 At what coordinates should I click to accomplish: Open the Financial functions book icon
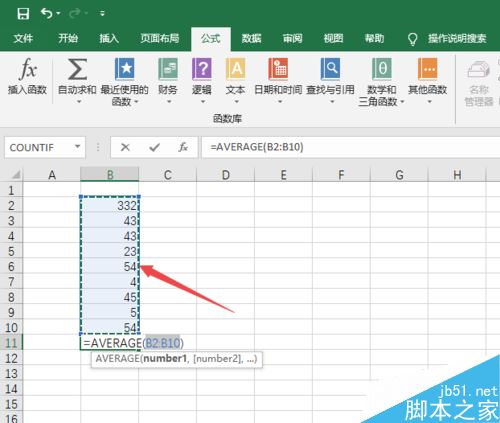coord(168,69)
